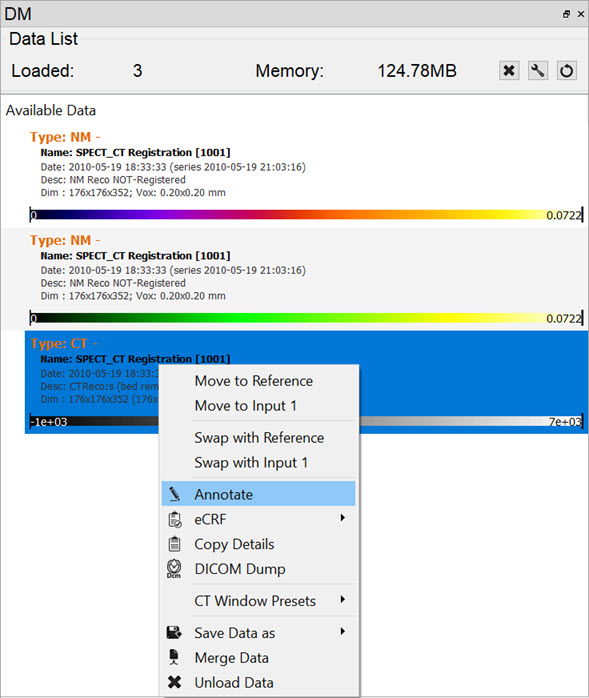This screenshot has height=698, width=589.
Task: Click the 7e+03 maximum value of CT bar
Action: 565,422
